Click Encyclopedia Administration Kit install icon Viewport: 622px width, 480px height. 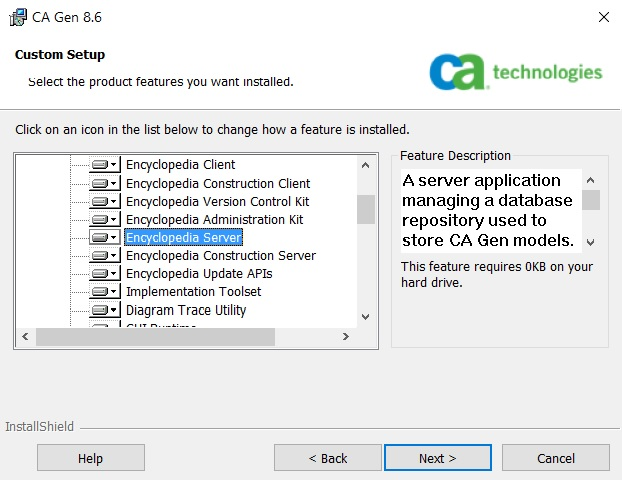(x=104, y=219)
